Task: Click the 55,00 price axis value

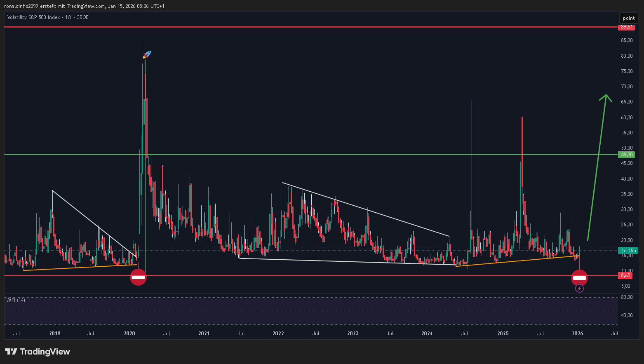Action: click(627, 133)
